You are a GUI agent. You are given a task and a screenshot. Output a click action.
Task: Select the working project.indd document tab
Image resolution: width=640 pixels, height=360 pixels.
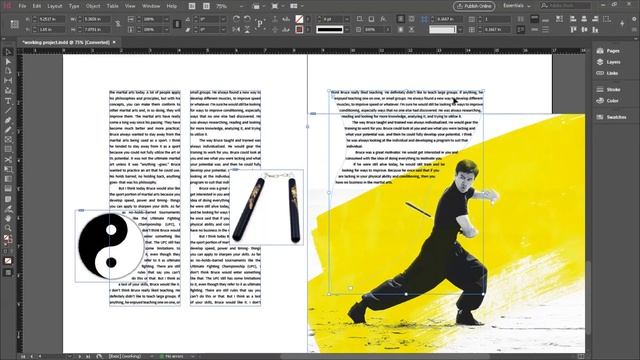66,42
